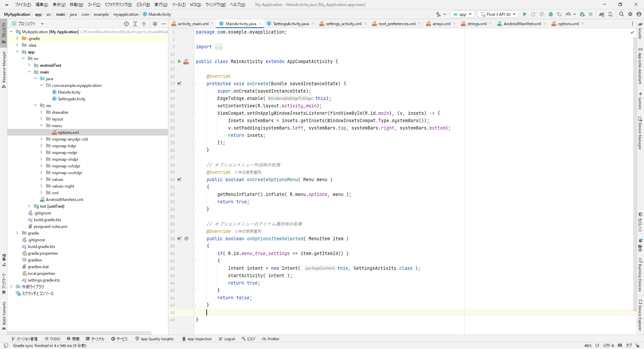The image size is (644, 349).
Task: Open the app run configuration dropdown
Action: tap(462, 14)
